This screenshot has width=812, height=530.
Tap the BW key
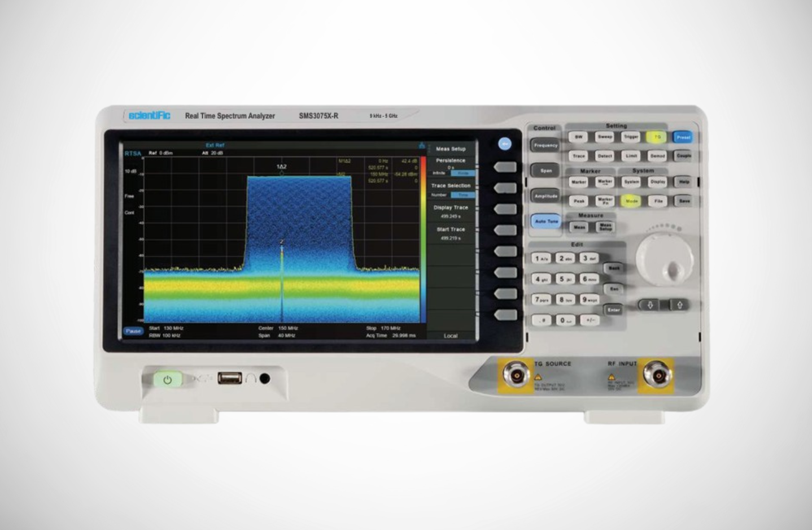click(x=579, y=137)
